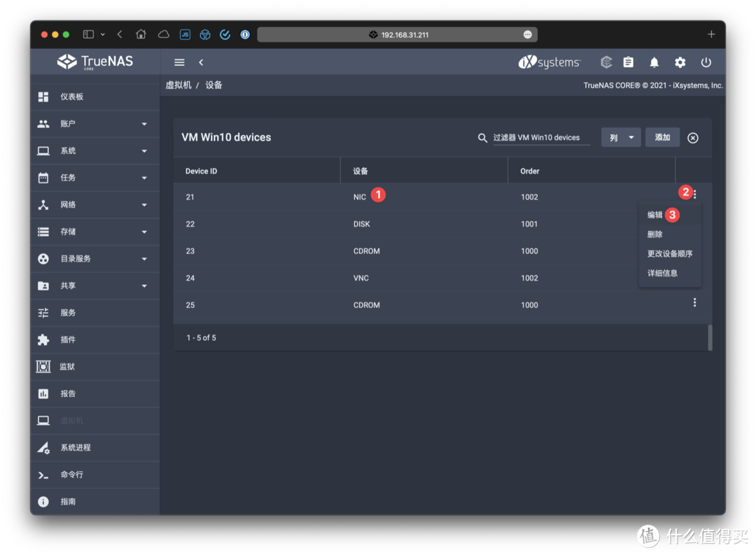Click the Sharing folder icon

coord(43,286)
